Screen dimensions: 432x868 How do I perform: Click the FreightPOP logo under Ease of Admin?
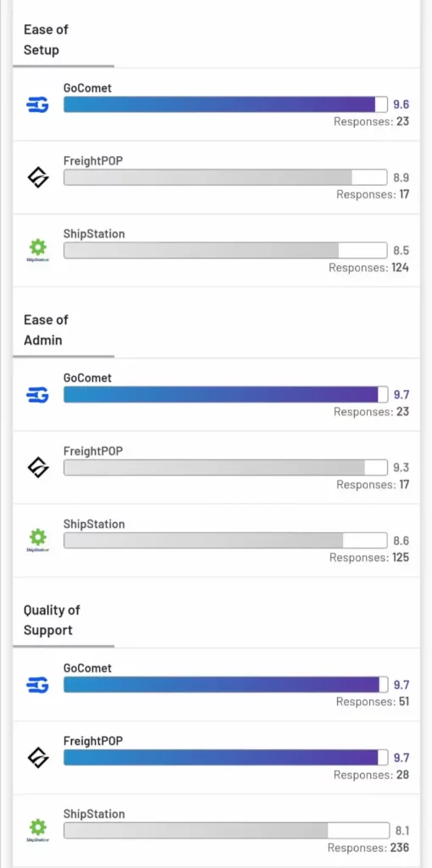click(x=37, y=468)
